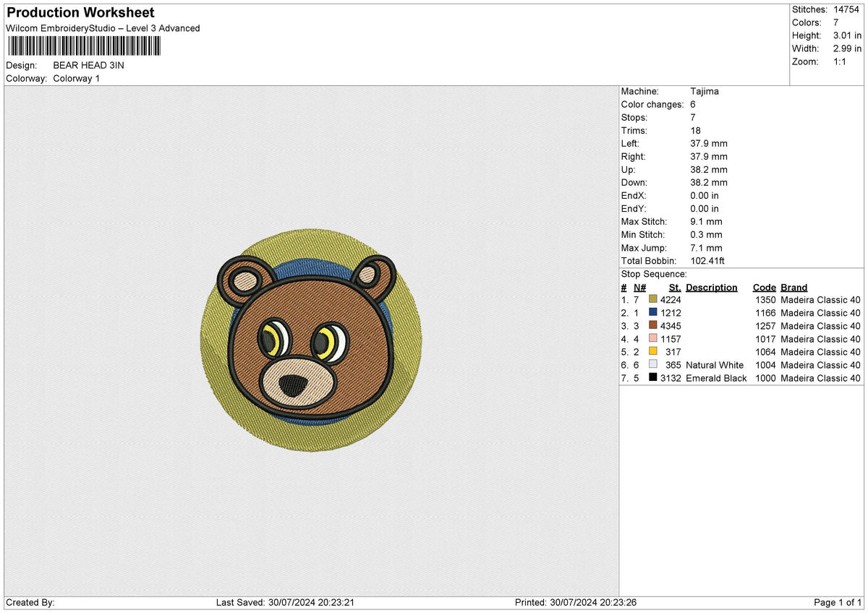The width and height of the screenshot is (868, 613).
Task: Click the Max Jump value 7.1 mm
Action: [x=706, y=248]
